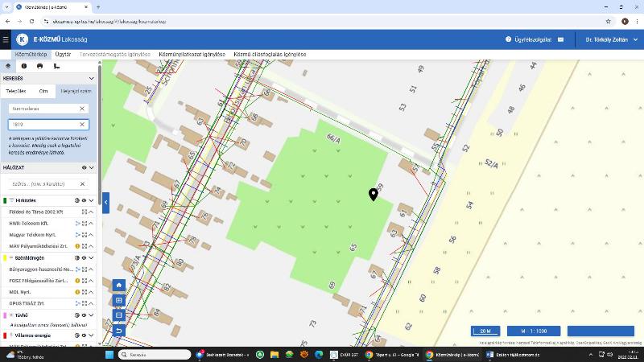Collapse the Szénhidrogén group chevron
Viewport: 644px width, 362px height.
[x=91, y=257]
